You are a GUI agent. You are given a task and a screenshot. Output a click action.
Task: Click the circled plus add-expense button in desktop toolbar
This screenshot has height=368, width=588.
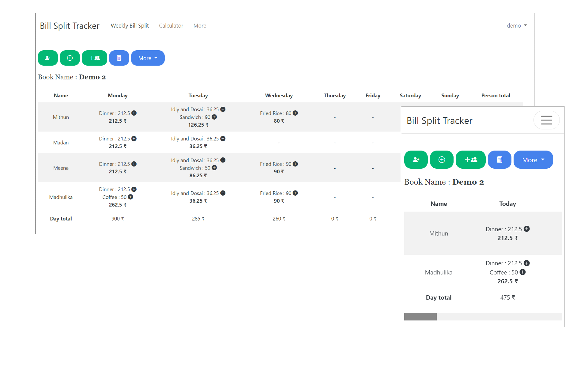tap(70, 58)
